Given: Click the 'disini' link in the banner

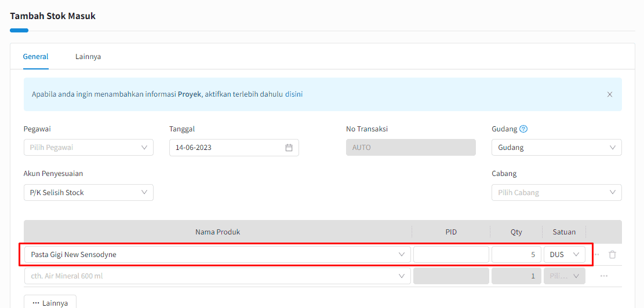Looking at the screenshot, I should 293,94.
